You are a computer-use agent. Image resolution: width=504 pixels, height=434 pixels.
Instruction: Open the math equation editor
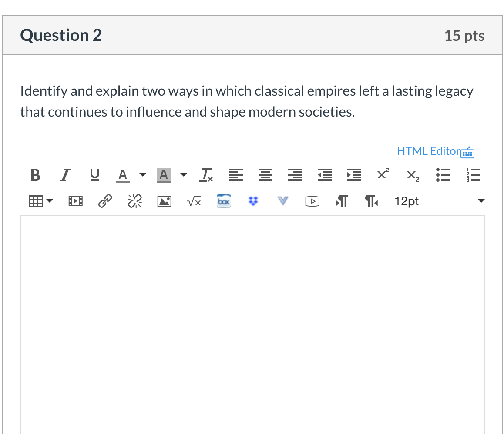(x=194, y=201)
